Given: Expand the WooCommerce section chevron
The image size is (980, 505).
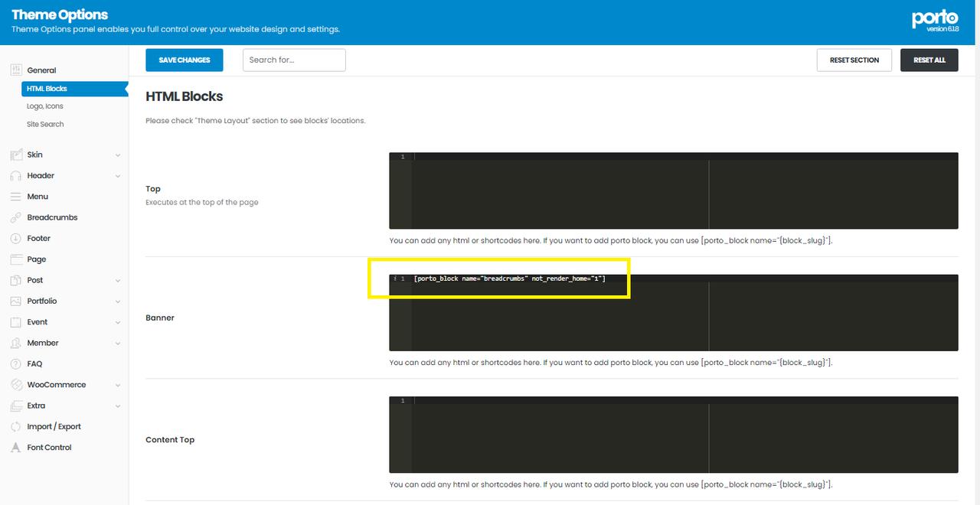Looking at the screenshot, I should [x=118, y=385].
